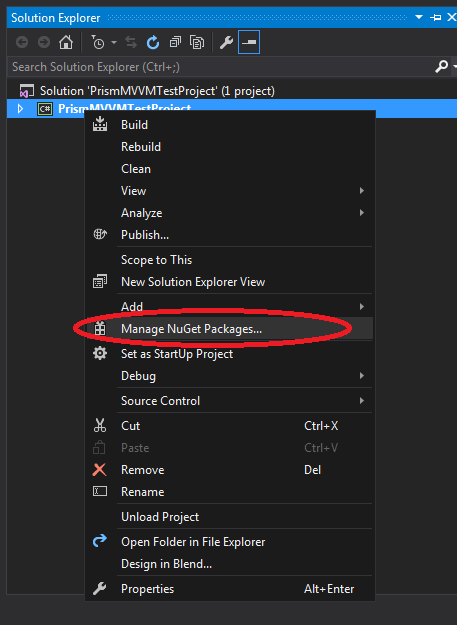457x625 pixels.
Task: Click the Show All Files icon
Action: click(x=197, y=42)
